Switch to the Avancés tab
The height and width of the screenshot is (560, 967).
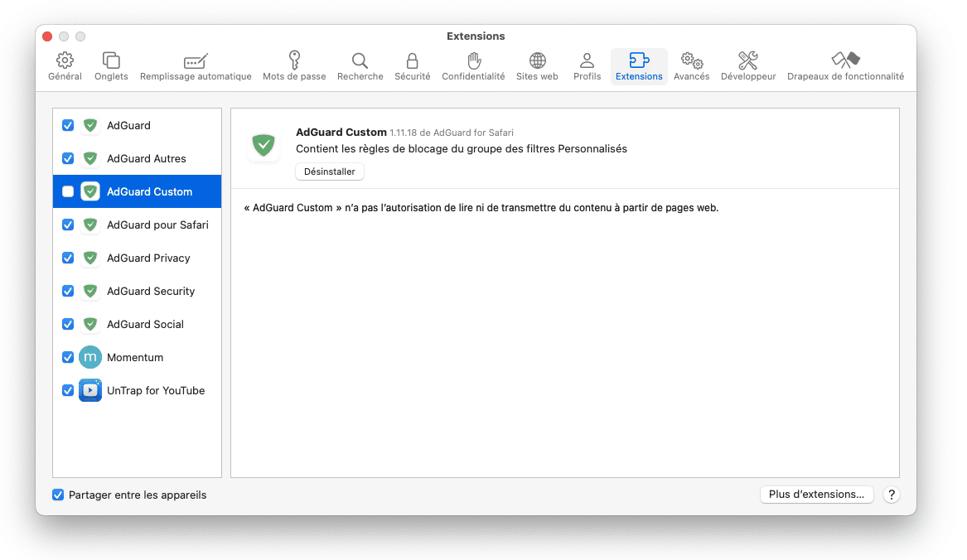coord(691,66)
